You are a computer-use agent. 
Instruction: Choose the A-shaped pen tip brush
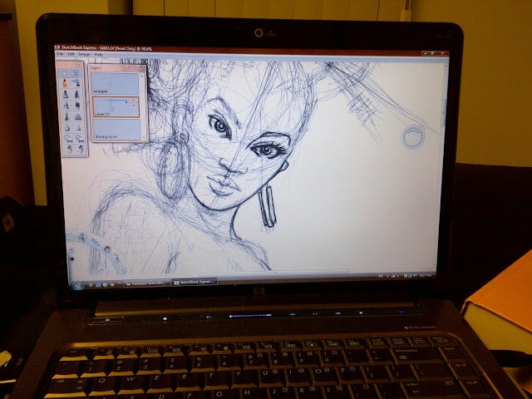(66, 106)
